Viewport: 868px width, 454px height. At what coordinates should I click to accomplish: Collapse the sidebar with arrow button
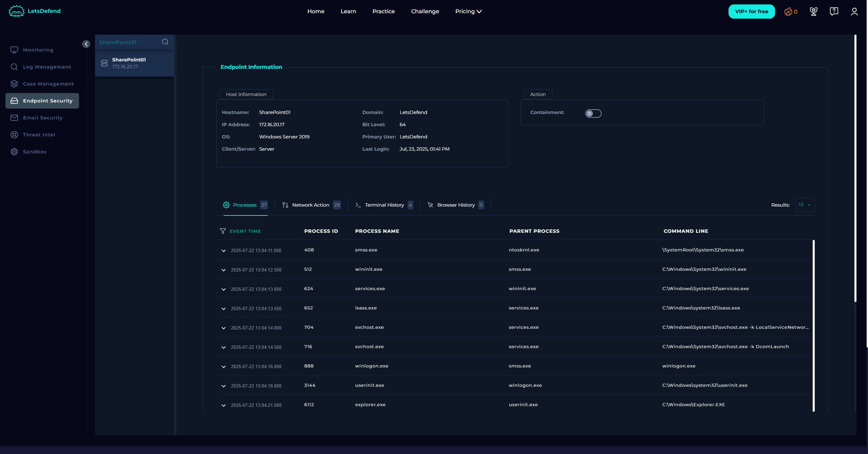click(86, 44)
